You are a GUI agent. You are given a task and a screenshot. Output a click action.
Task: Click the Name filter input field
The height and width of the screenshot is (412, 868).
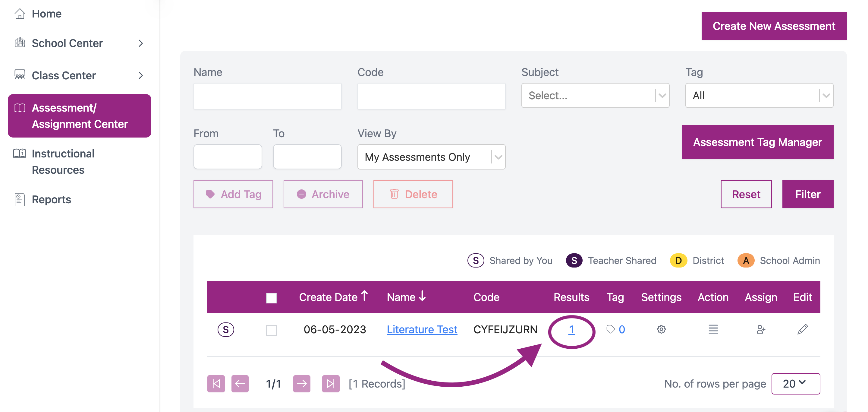(267, 96)
